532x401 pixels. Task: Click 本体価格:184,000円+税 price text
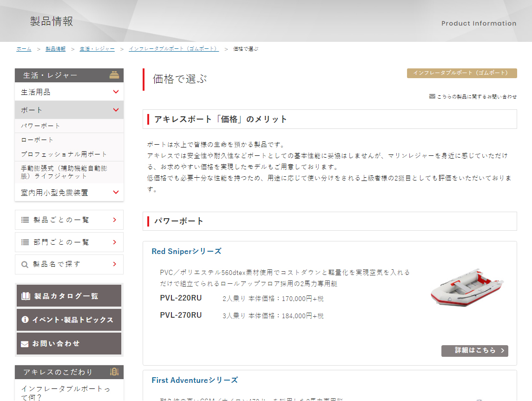pos(286,316)
